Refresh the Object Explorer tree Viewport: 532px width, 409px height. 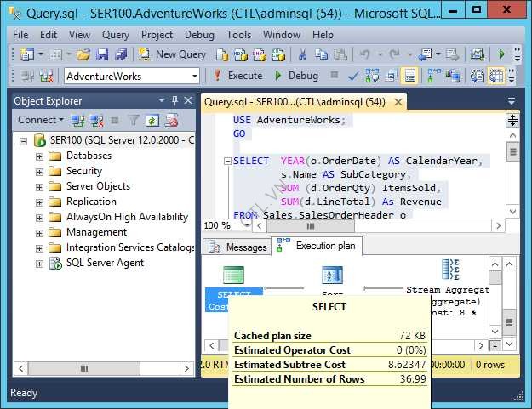pyautogui.click(x=152, y=121)
